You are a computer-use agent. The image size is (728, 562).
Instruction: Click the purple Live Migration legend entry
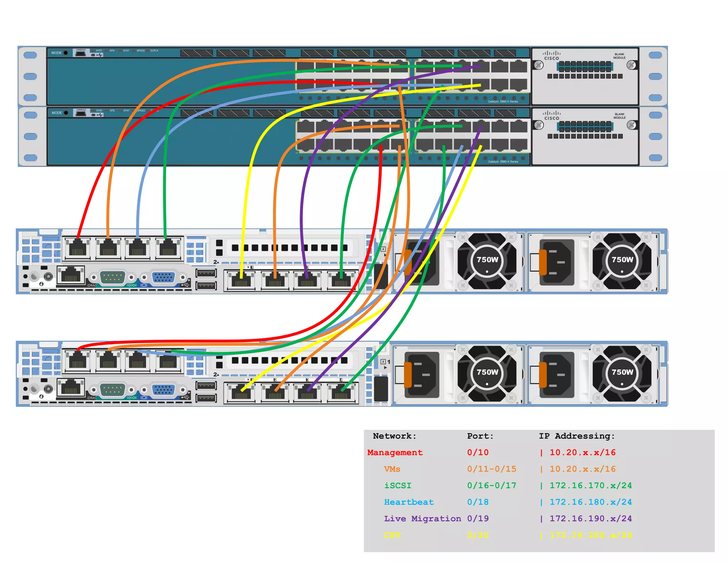pyautogui.click(x=422, y=519)
